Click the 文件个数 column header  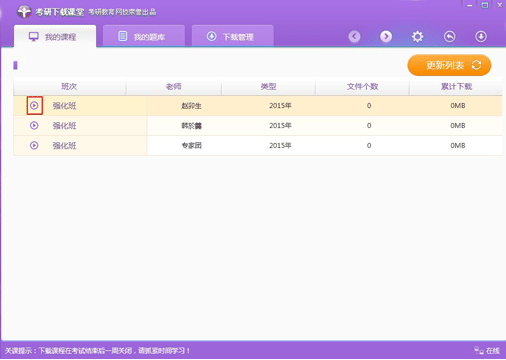click(362, 87)
